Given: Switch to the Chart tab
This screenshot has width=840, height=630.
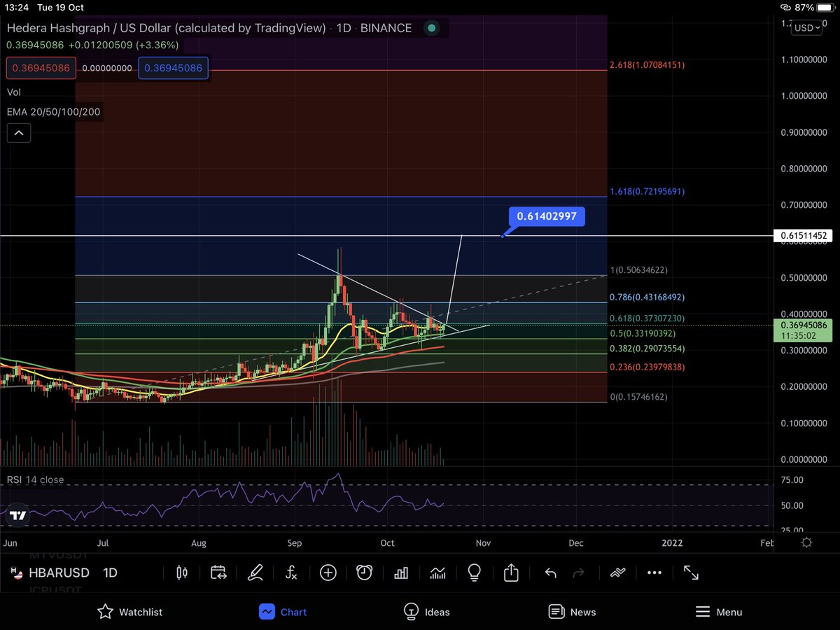Looking at the screenshot, I should (283, 612).
